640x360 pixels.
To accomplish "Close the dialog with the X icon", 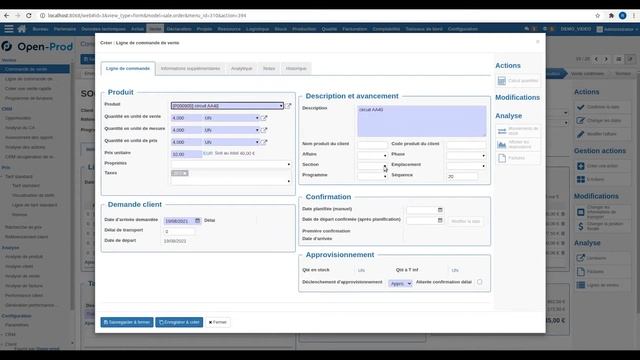I will (x=538, y=42).
